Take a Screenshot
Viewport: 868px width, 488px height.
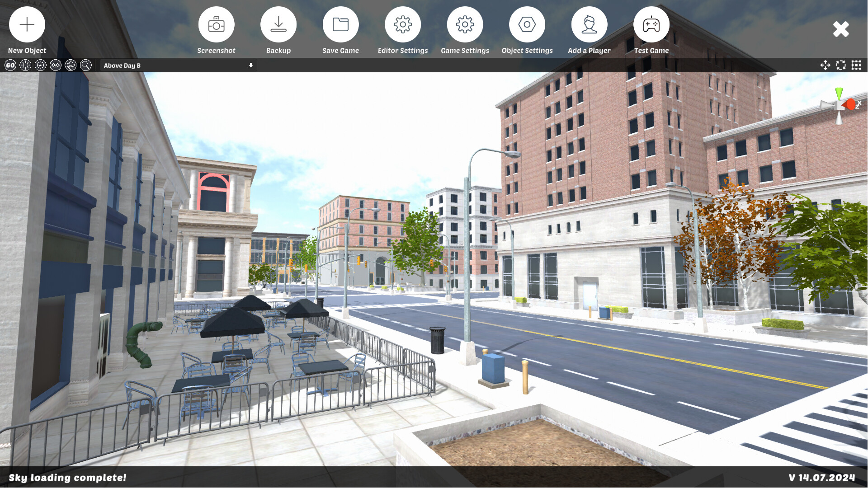[x=217, y=24]
